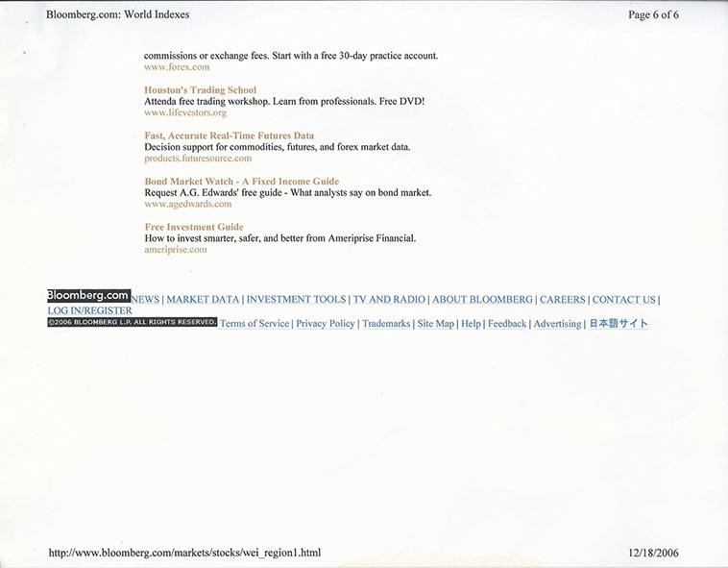Click the free trading workshop description text
The height and width of the screenshot is (568, 728).
[x=284, y=101]
